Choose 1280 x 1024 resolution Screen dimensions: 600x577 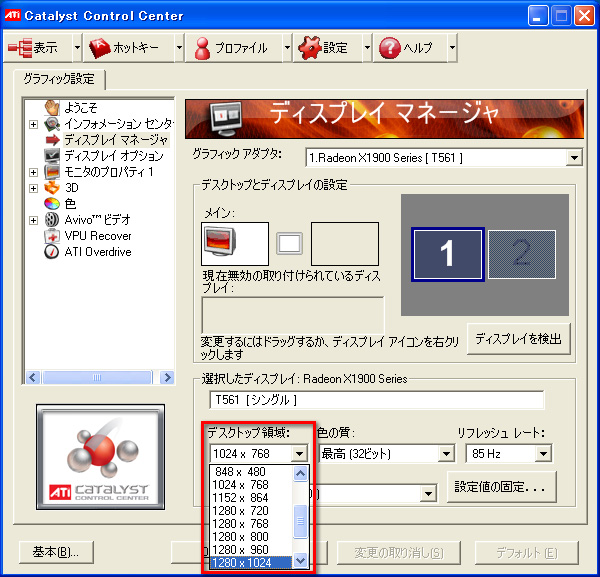[251, 563]
